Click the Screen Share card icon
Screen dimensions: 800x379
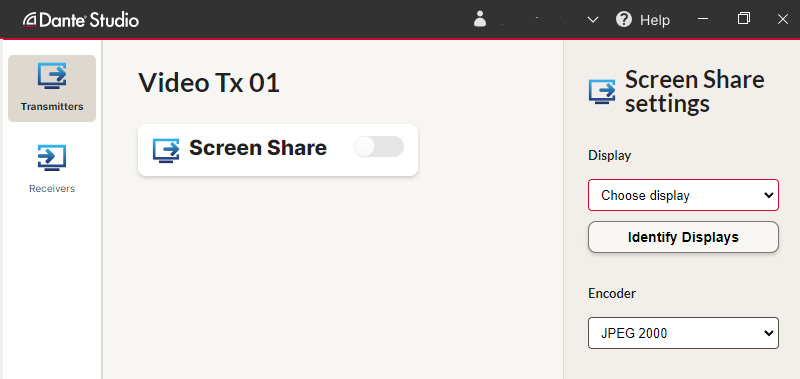click(x=166, y=150)
